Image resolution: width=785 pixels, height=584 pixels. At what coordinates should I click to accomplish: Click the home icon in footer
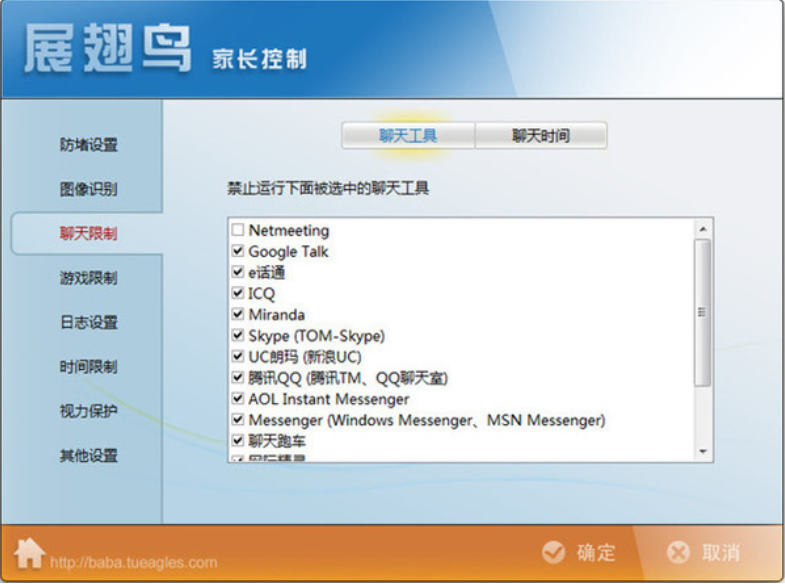tap(29, 553)
